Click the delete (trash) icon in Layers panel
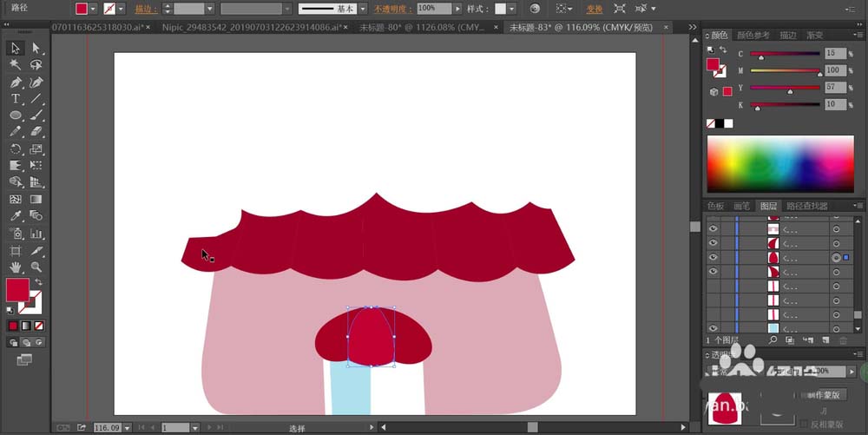 [x=843, y=339]
